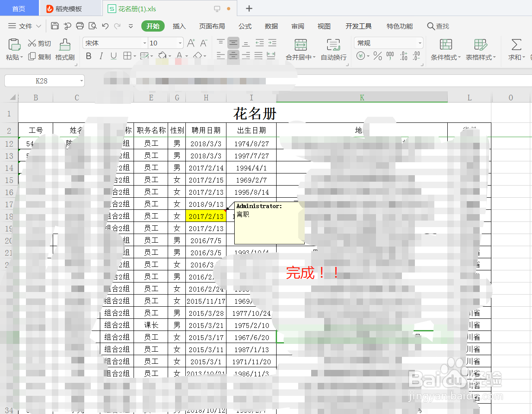Go to the 首页 home tab
The height and width of the screenshot is (414, 532).
tap(19, 9)
